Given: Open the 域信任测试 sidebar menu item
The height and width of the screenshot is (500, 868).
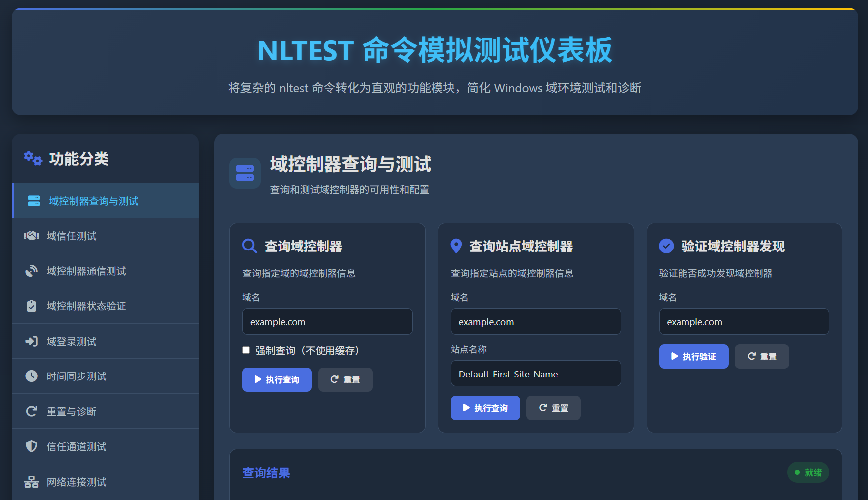Looking at the screenshot, I should click(x=106, y=236).
